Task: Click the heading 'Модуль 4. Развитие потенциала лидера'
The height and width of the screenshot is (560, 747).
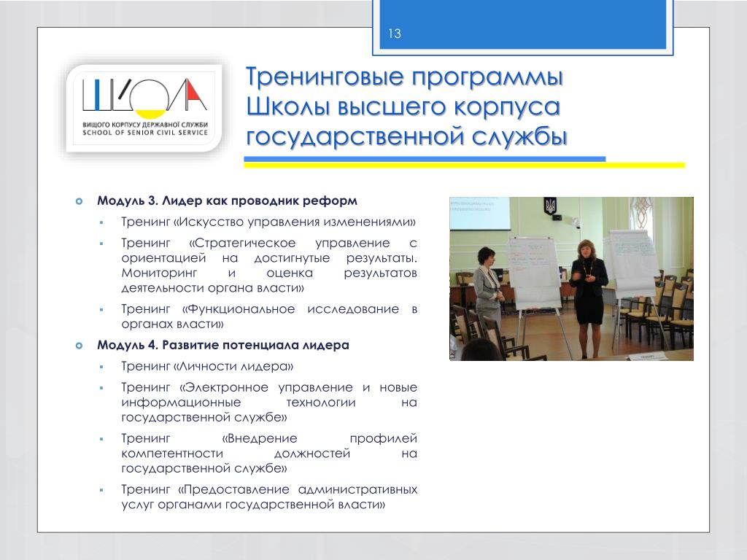Action: (x=223, y=345)
